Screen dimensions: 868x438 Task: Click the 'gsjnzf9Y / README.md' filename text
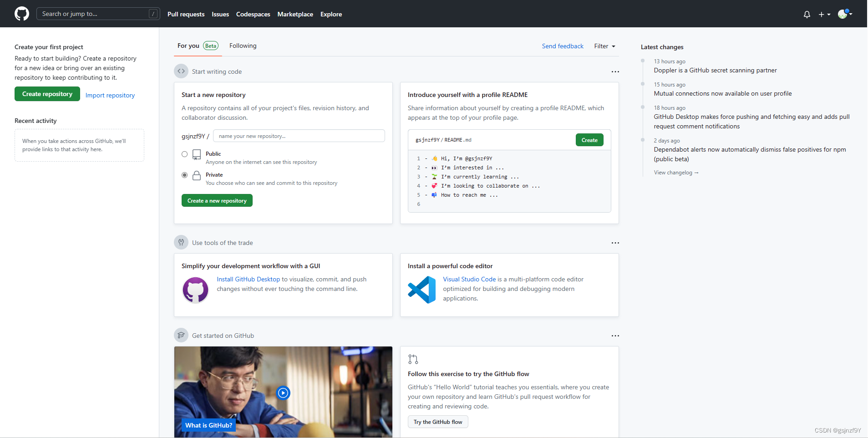pos(443,140)
